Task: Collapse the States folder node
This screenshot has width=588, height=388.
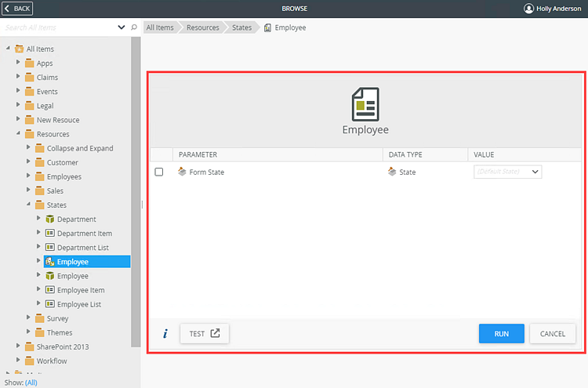Action: (x=29, y=205)
